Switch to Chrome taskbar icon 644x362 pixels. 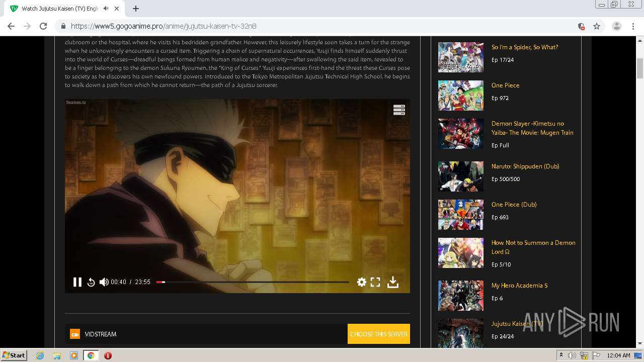[91, 355]
